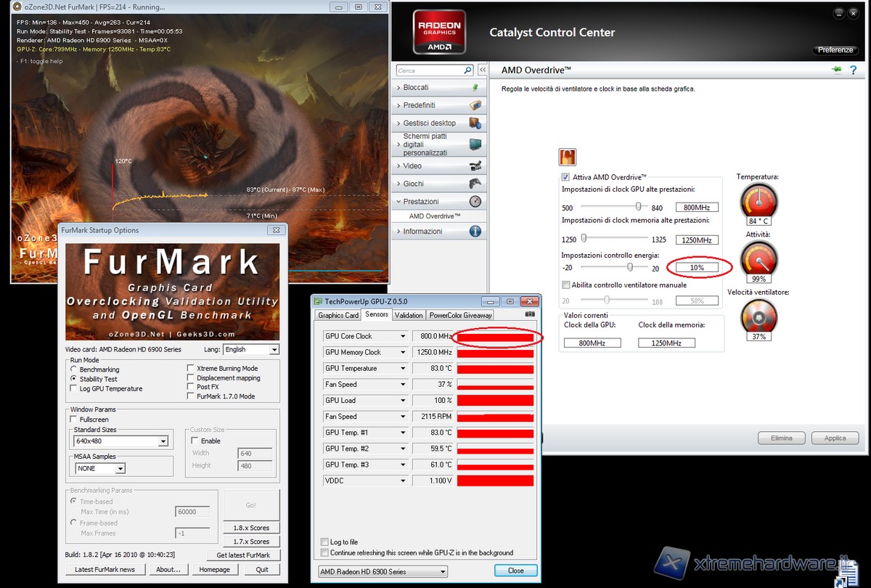Open the 1.8.x Scores page
This screenshot has width=871, height=588.
(x=251, y=528)
